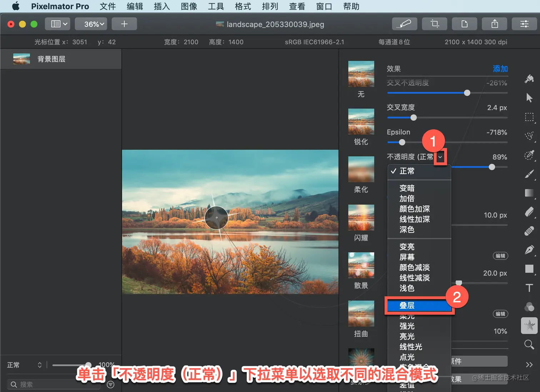
Task: Select the checked 正常 blend mode
Action: (x=420, y=171)
